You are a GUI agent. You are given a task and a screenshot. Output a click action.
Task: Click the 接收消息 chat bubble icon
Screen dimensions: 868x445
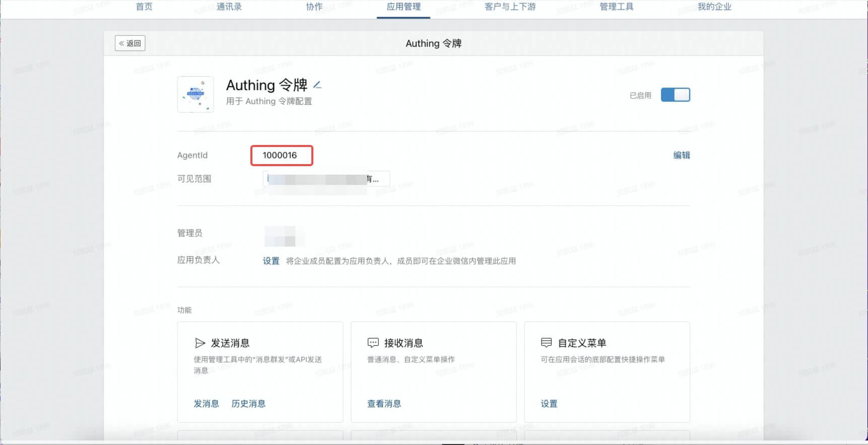tap(373, 343)
